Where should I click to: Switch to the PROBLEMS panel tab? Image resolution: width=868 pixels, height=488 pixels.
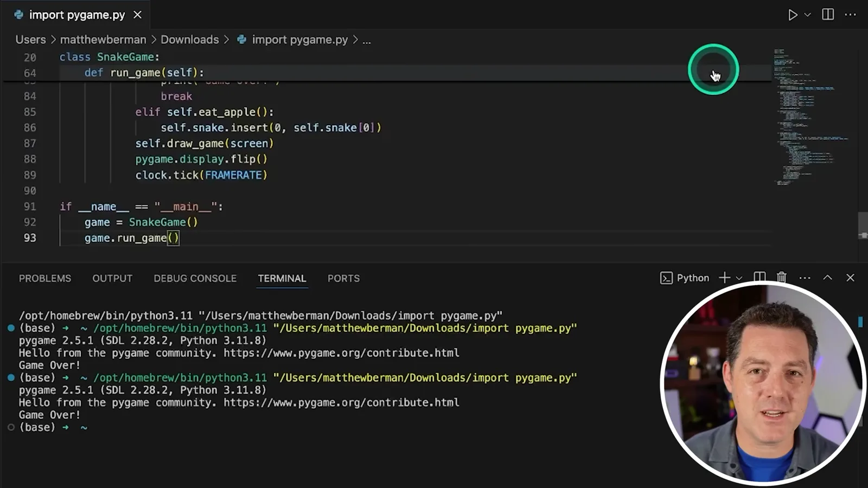pos(45,278)
